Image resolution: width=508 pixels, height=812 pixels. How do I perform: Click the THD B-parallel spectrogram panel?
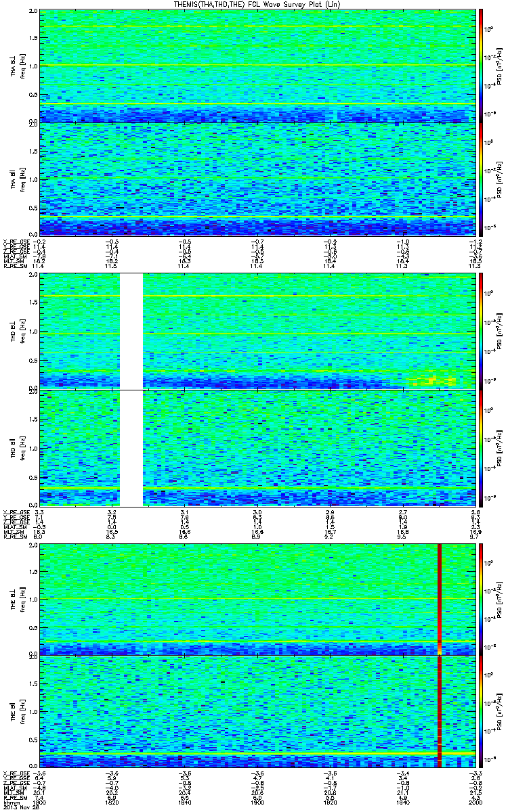(x=257, y=448)
